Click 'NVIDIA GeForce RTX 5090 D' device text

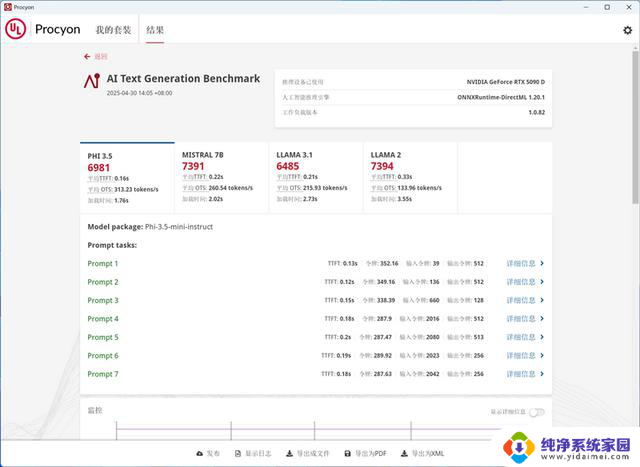(506, 82)
